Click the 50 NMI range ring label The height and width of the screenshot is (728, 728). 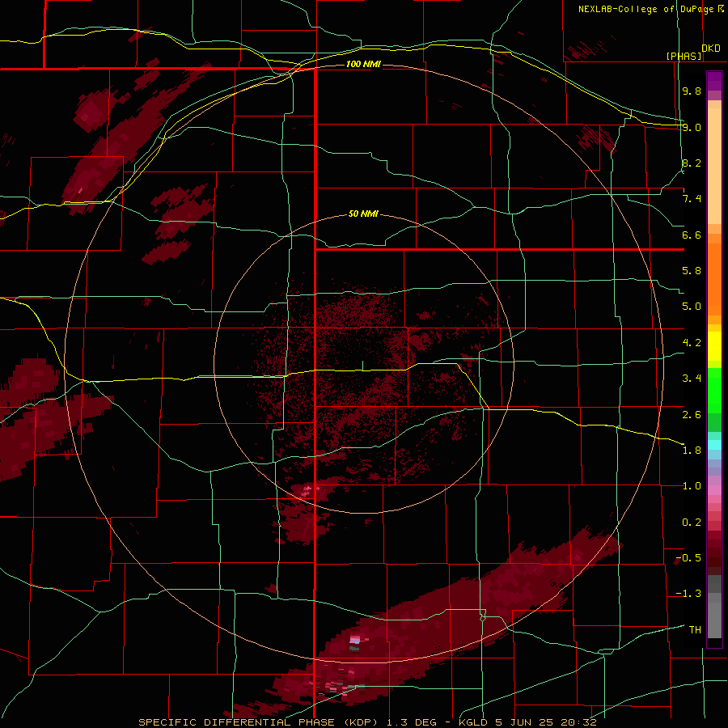click(x=363, y=214)
